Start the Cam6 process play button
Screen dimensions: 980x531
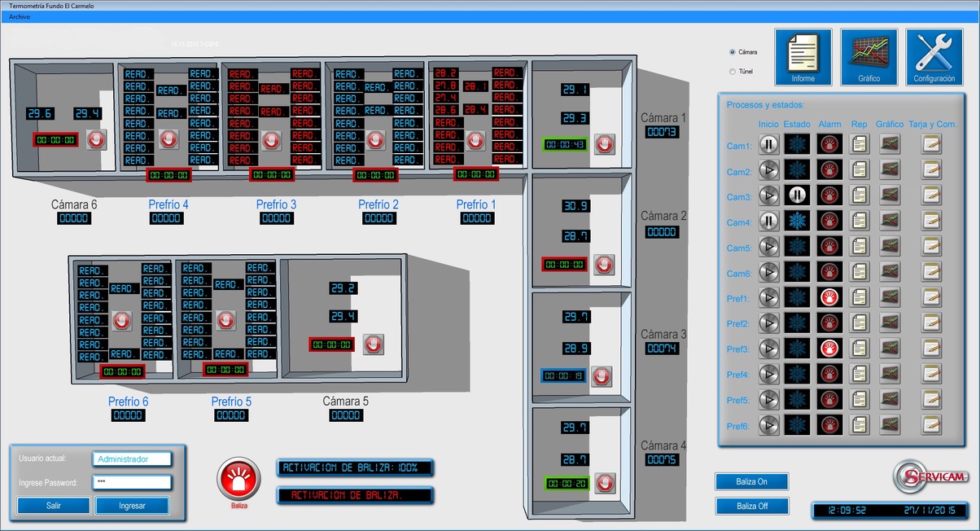point(768,272)
